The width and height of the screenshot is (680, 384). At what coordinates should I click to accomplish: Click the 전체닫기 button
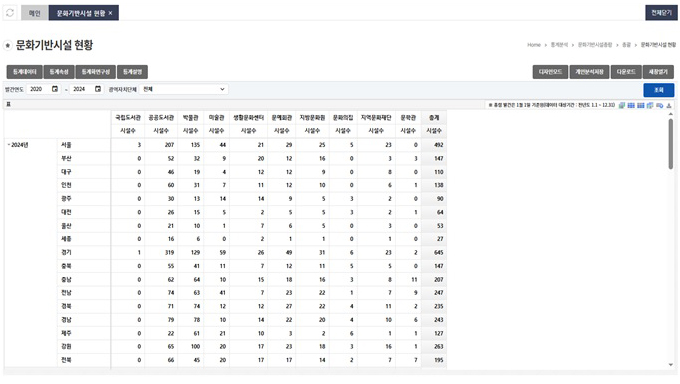pyautogui.click(x=661, y=13)
